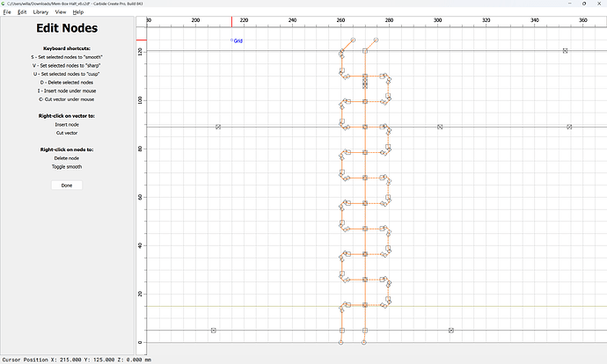The width and height of the screenshot is (607, 364).
Task: Click the 'Delete selected nodes' shortcut text
Action: (67, 83)
